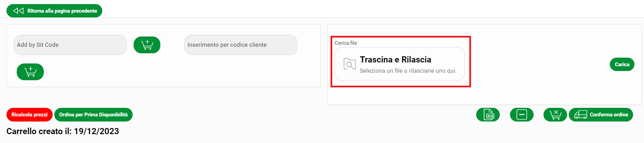Click the 19/12/2023 cart creation date
The image size is (644, 143).
tap(96, 131)
